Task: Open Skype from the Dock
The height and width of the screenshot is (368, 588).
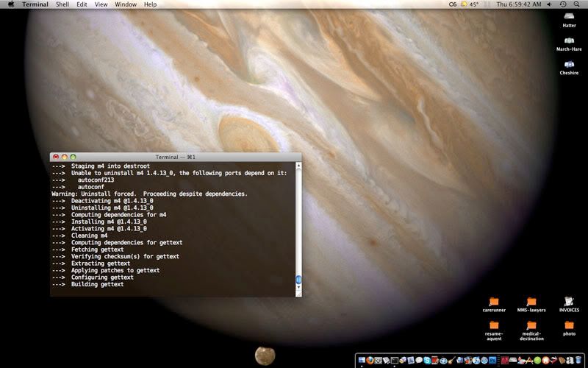Action: [427, 360]
